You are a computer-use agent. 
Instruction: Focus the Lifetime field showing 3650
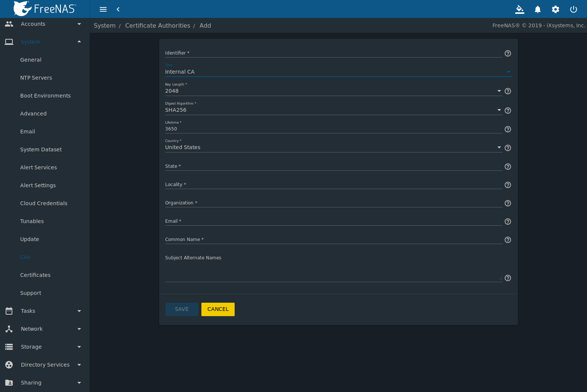pyautogui.click(x=334, y=129)
